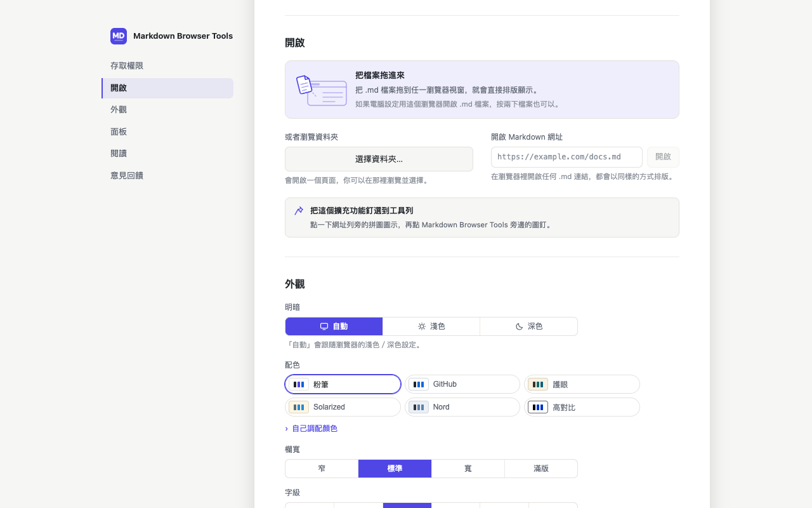The height and width of the screenshot is (508, 812).
Task: Choose the 護眼 color scheme
Action: pos(582,384)
